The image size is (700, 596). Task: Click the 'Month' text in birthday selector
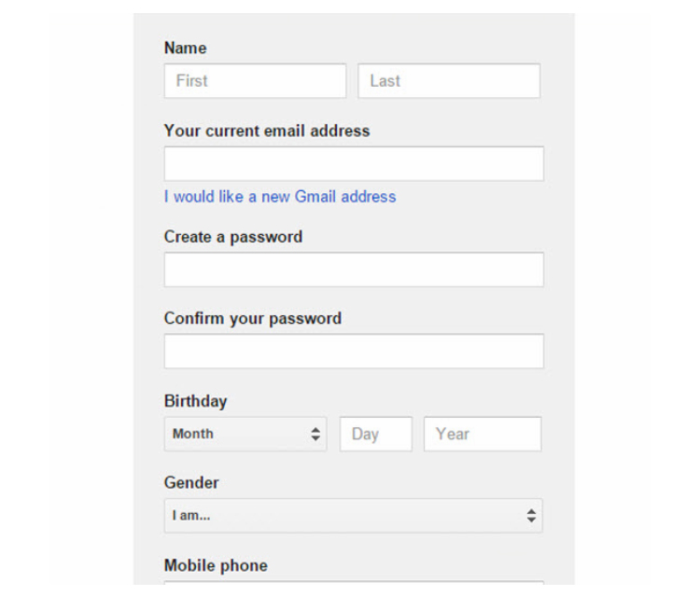(193, 435)
